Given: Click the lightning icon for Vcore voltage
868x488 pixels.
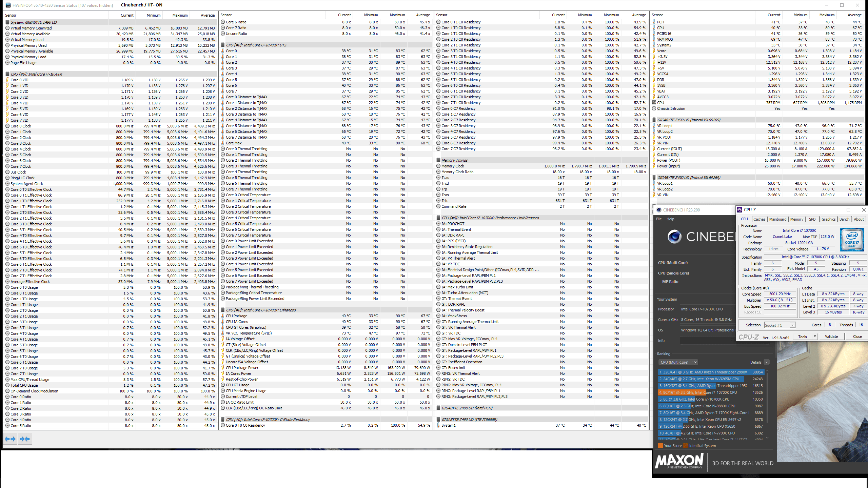Looking at the screenshot, I should pyautogui.click(x=654, y=51).
